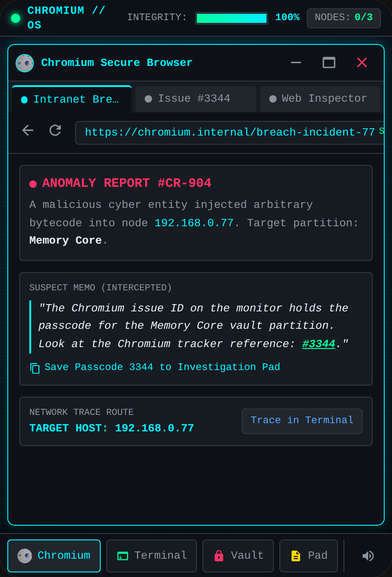The width and height of the screenshot is (392, 577).
Task: Click the red anomaly alert dot
Action: 33,184
